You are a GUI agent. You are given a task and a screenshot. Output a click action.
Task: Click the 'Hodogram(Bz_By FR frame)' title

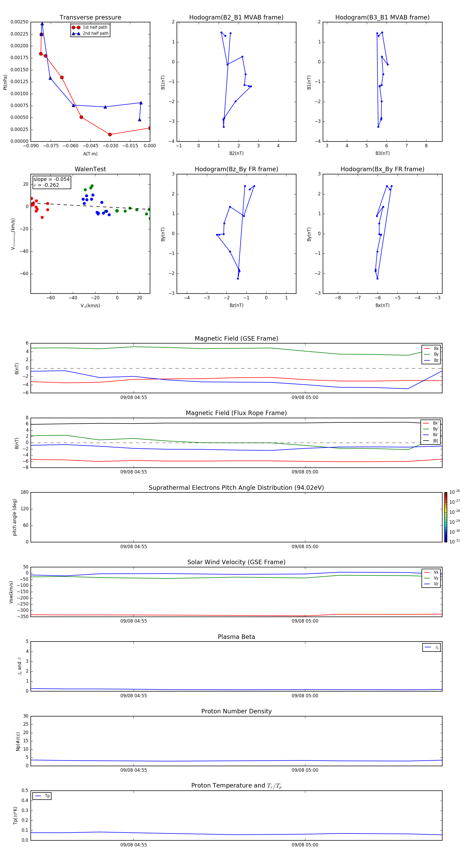click(x=236, y=169)
